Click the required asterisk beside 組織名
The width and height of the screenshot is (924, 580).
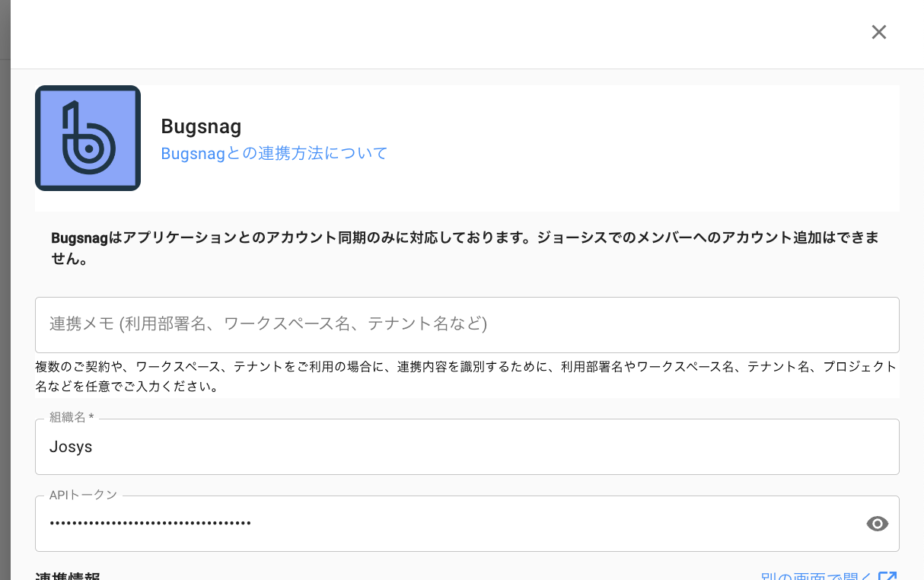91,418
